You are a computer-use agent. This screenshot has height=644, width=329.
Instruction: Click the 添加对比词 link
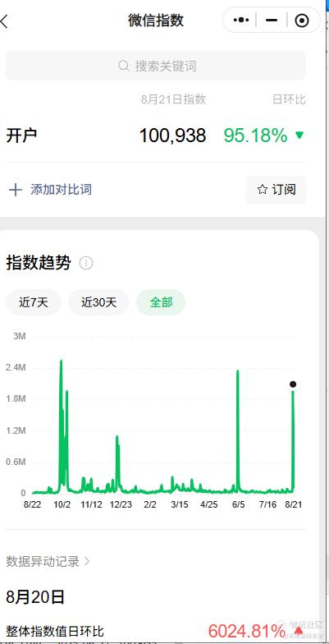pyautogui.click(x=61, y=190)
